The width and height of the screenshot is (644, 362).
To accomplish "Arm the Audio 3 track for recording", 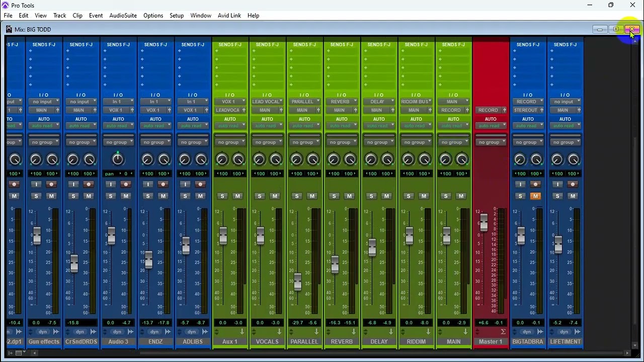I will tap(126, 185).
